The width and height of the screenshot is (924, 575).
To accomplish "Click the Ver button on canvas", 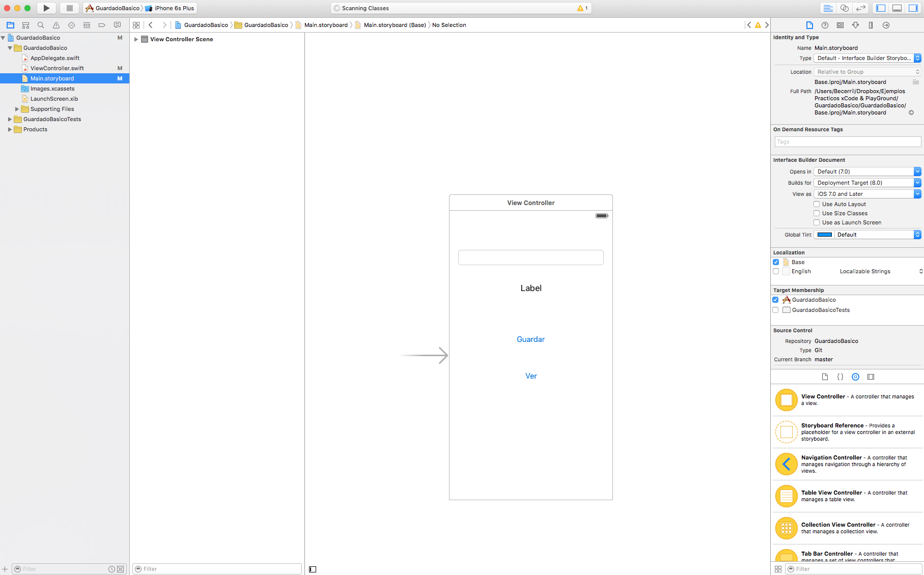I will 531,376.
